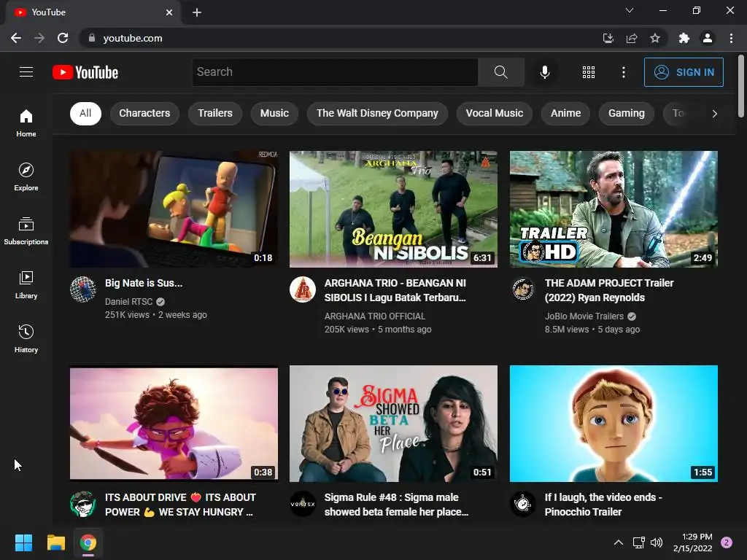The height and width of the screenshot is (560, 747).
Task: Visit ARGHANA TRIO OFFICIAL channel name
Action: 375,316
